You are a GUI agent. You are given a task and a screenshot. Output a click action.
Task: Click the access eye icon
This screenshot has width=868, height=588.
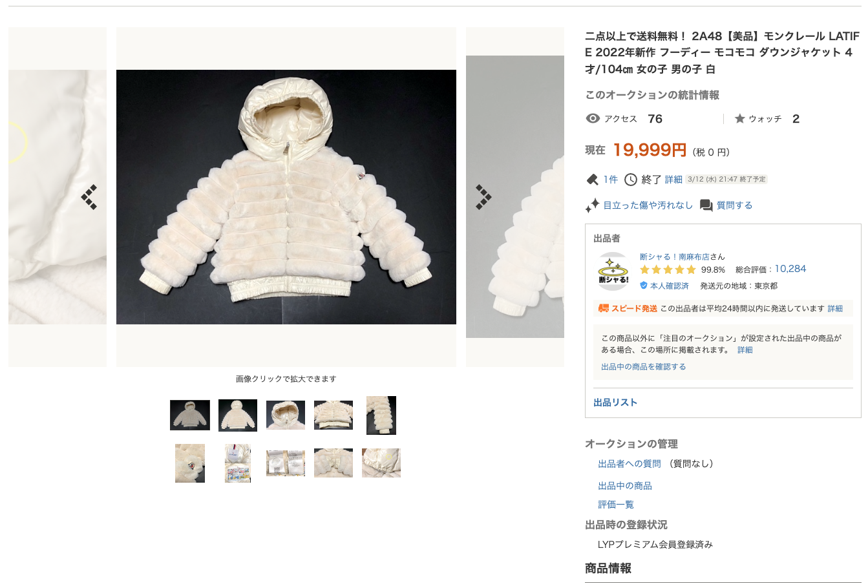(593, 118)
